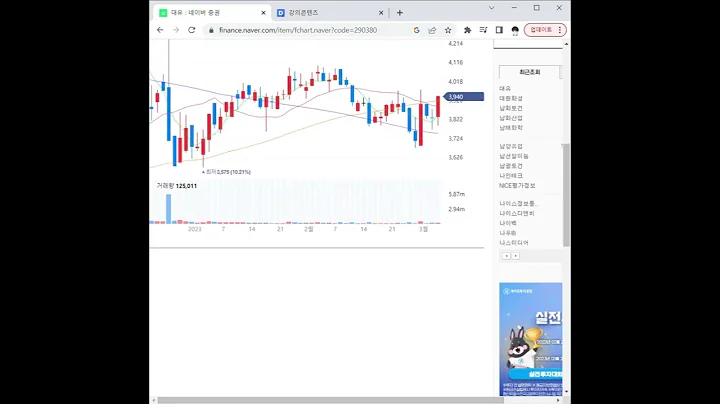Image resolution: width=720 pixels, height=404 pixels.
Task: Go back to the previous page
Action: tap(160, 30)
